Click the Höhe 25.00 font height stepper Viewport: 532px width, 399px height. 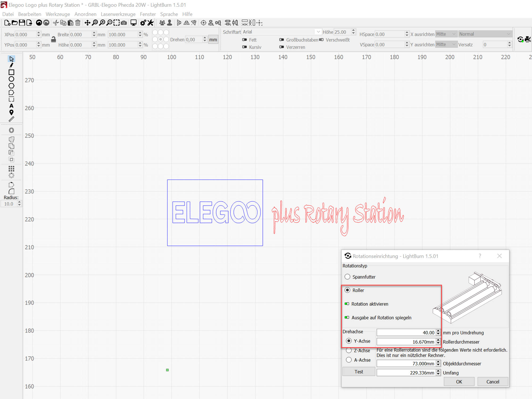point(353,32)
